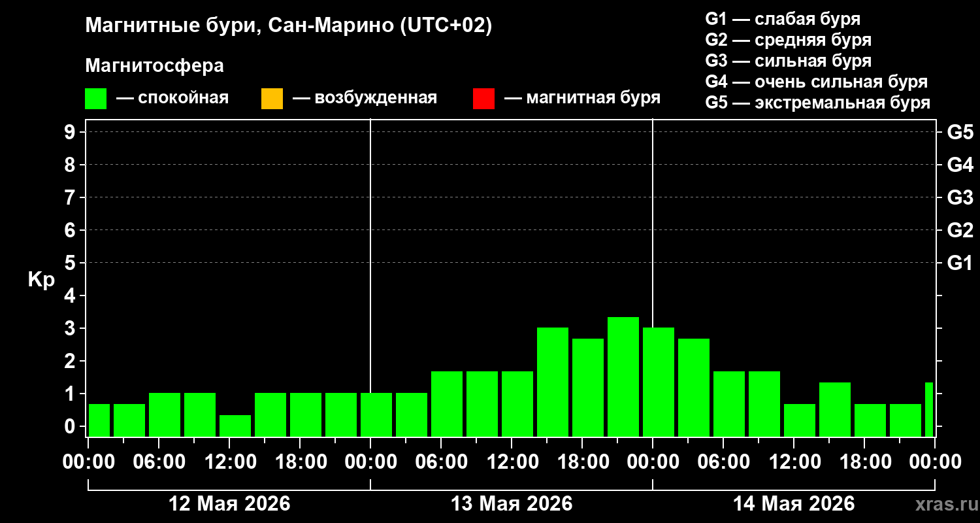Click the '— магнитная буря' legend label
Image resolution: width=980 pixels, height=523 pixels.
pos(582,98)
